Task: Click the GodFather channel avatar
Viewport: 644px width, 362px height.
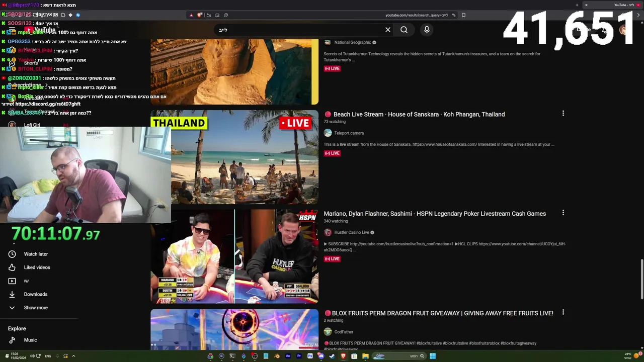Action: tap(328, 332)
